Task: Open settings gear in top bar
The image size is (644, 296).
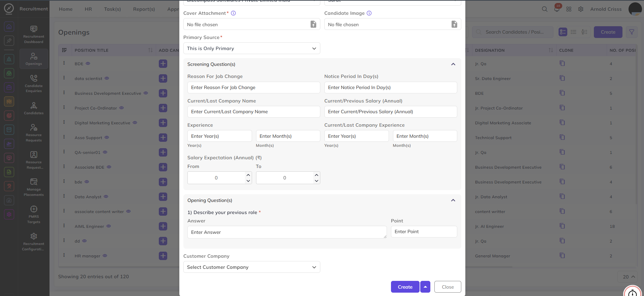Action: point(581,9)
